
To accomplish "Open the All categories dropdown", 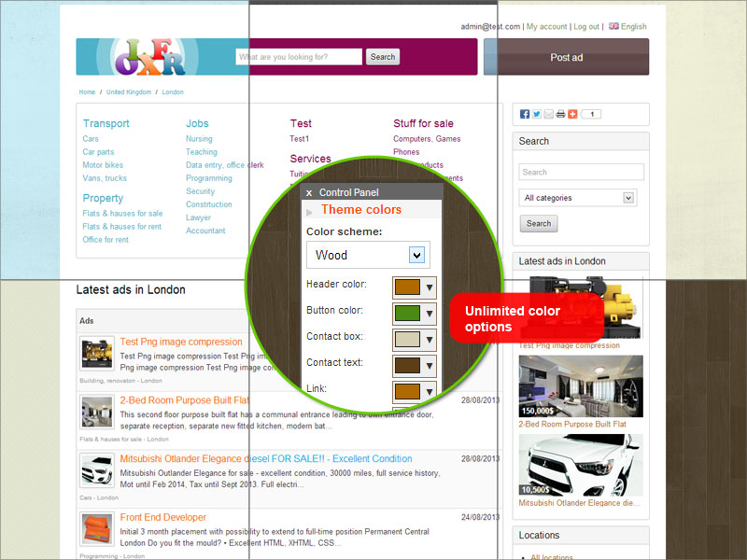I will pos(578,198).
